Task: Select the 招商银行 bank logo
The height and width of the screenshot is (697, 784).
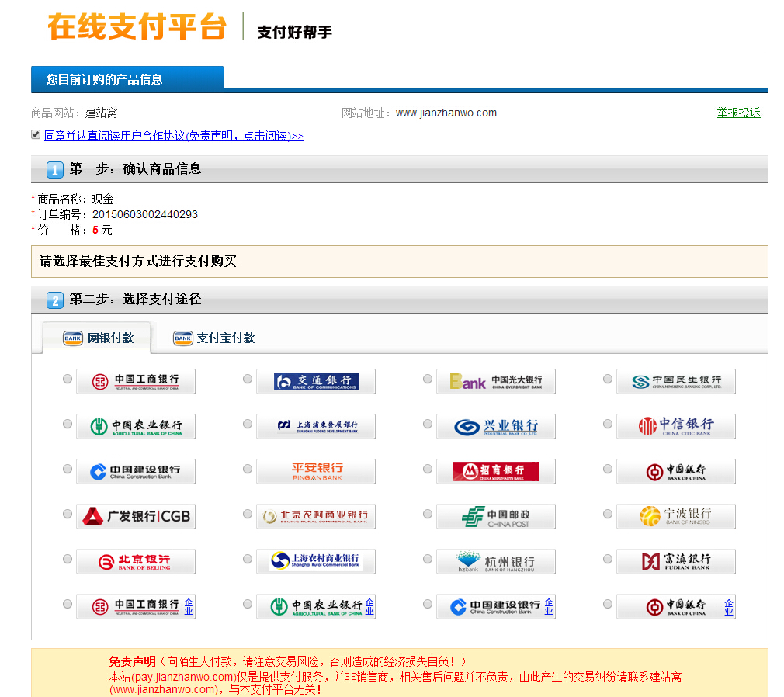Action: point(495,471)
